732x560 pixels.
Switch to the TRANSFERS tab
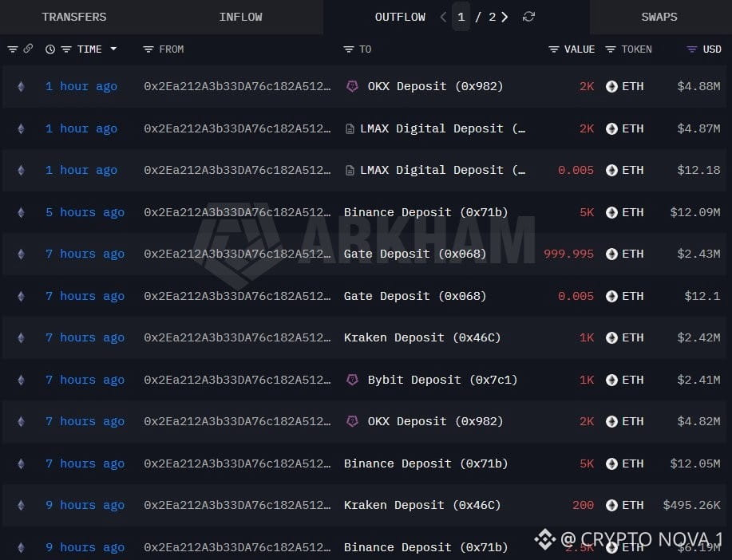(x=74, y=17)
